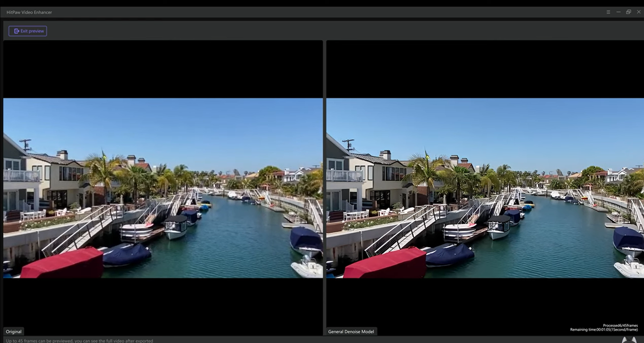
Task: Open the hamburger menu in the title bar
Action: (x=608, y=12)
